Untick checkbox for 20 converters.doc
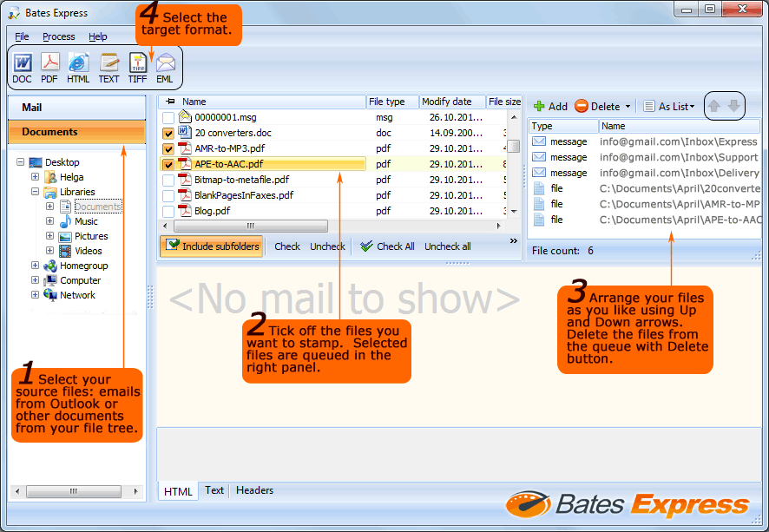Screen dimensions: 769x532 pyautogui.click(x=168, y=134)
